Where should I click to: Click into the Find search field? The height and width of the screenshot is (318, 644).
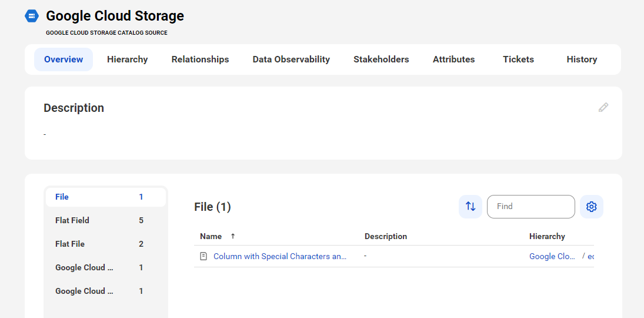pos(530,207)
